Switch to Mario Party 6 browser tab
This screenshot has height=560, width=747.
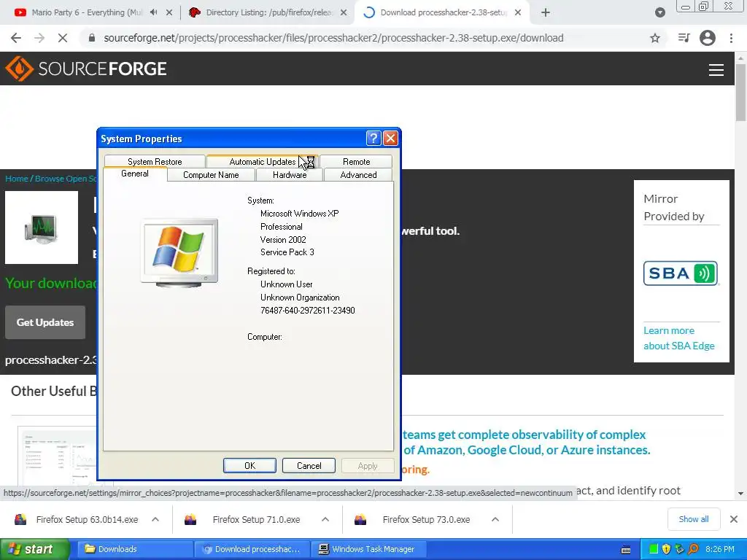coord(86,13)
